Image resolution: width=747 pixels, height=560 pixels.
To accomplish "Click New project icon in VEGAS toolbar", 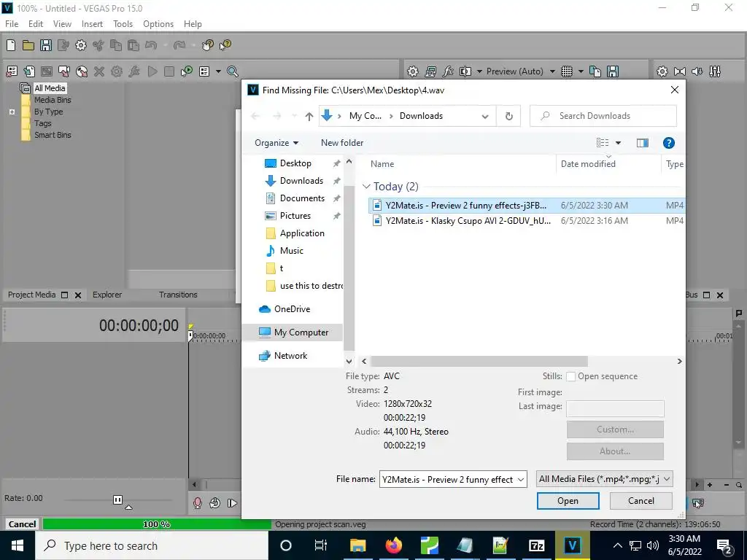I will click(x=10, y=45).
